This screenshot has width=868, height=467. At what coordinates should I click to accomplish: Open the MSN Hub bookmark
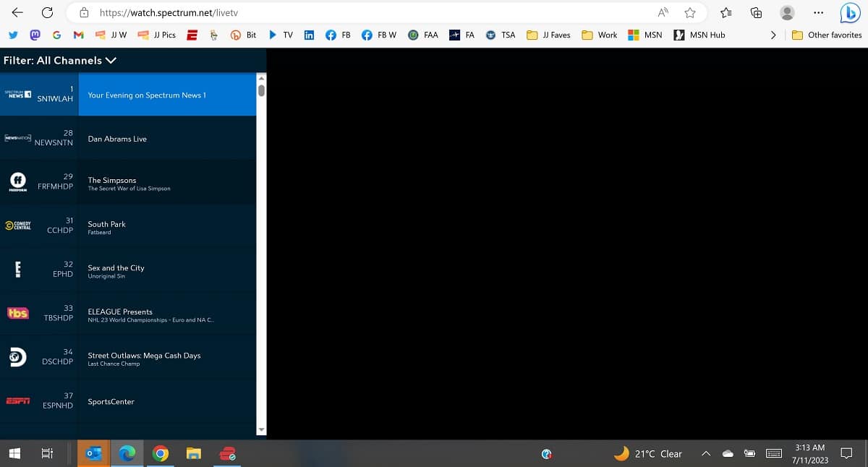pos(699,35)
